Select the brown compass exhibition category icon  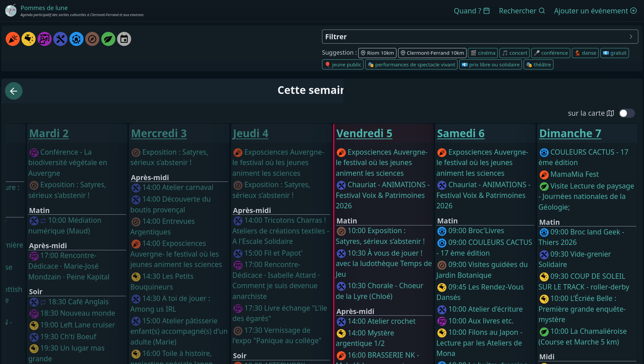point(92,39)
